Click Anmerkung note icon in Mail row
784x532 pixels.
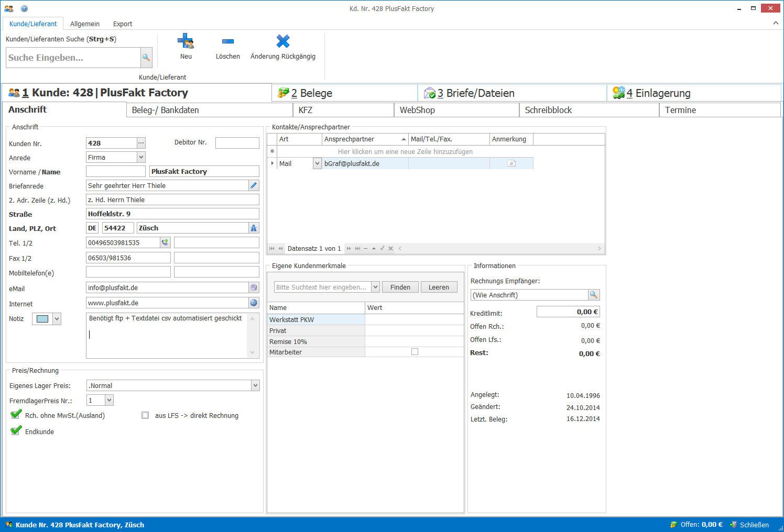[x=511, y=163]
